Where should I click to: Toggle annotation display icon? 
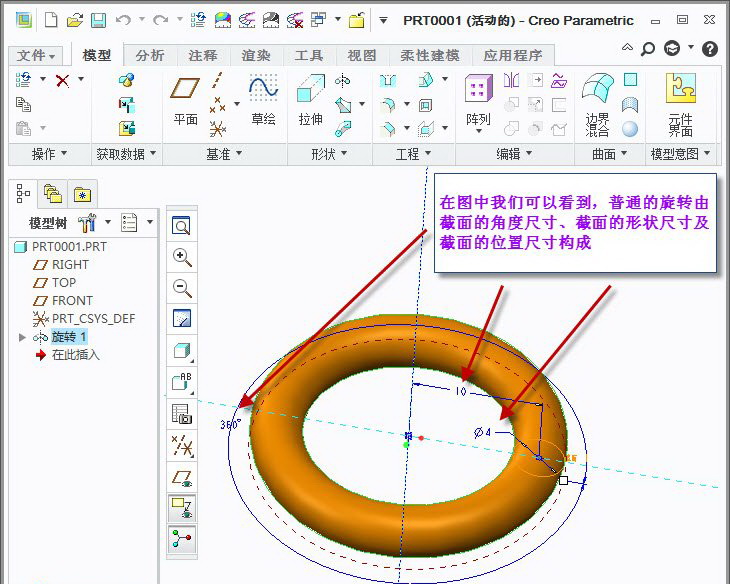pyautogui.click(x=182, y=508)
